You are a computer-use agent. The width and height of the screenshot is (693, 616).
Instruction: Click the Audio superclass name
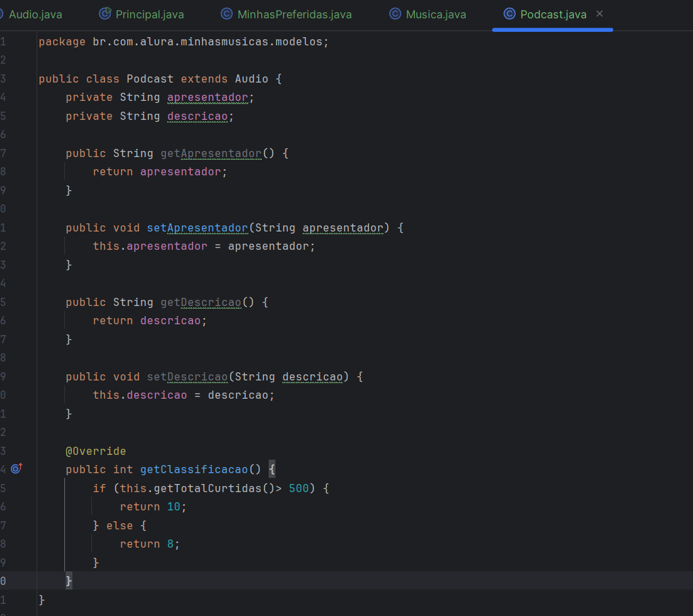pyautogui.click(x=252, y=79)
